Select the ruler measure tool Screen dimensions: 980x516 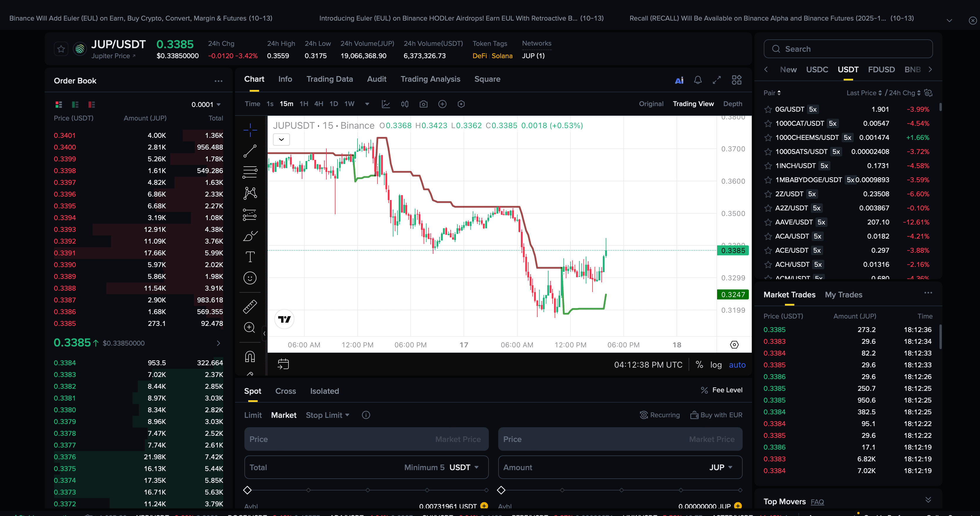coord(250,307)
